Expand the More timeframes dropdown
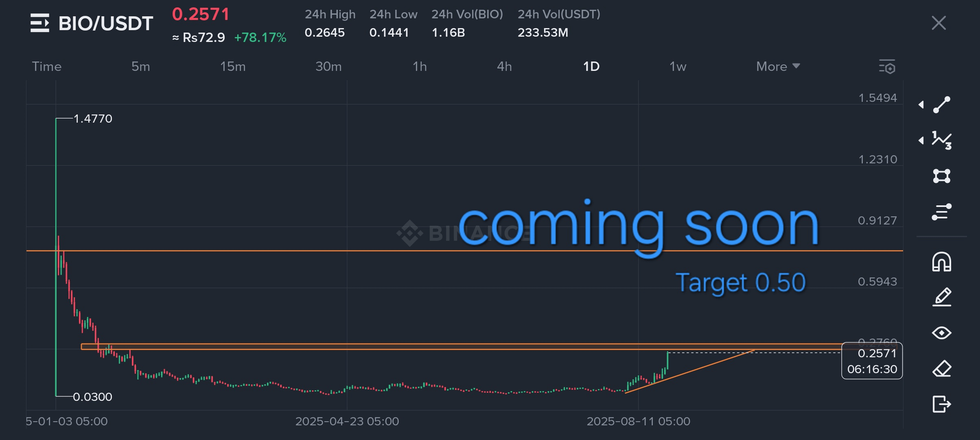Viewport: 980px width, 440px height. tap(778, 66)
